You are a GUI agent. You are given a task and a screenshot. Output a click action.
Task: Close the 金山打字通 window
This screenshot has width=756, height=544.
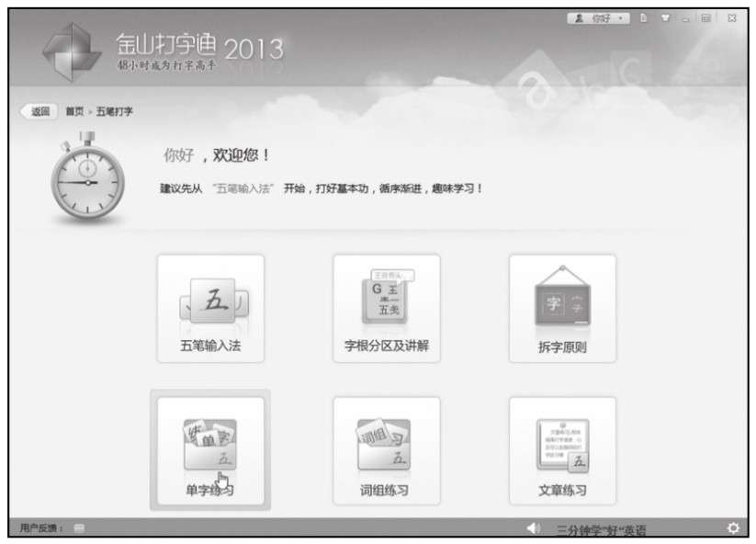pyautogui.click(x=732, y=18)
